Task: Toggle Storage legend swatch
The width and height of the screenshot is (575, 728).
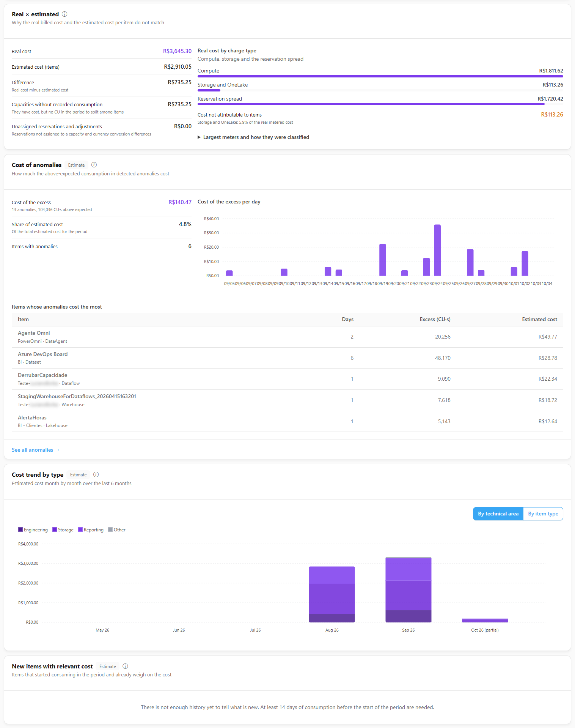Action: pos(55,529)
